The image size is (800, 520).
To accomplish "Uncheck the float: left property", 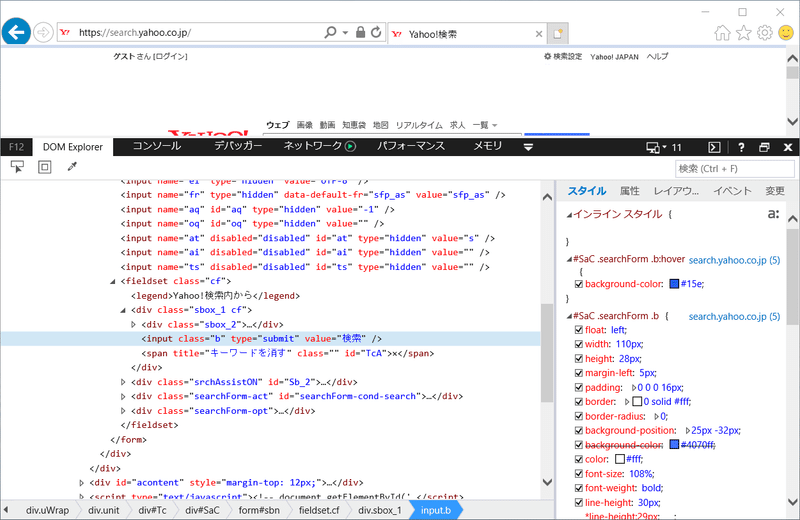I will pos(579,330).
